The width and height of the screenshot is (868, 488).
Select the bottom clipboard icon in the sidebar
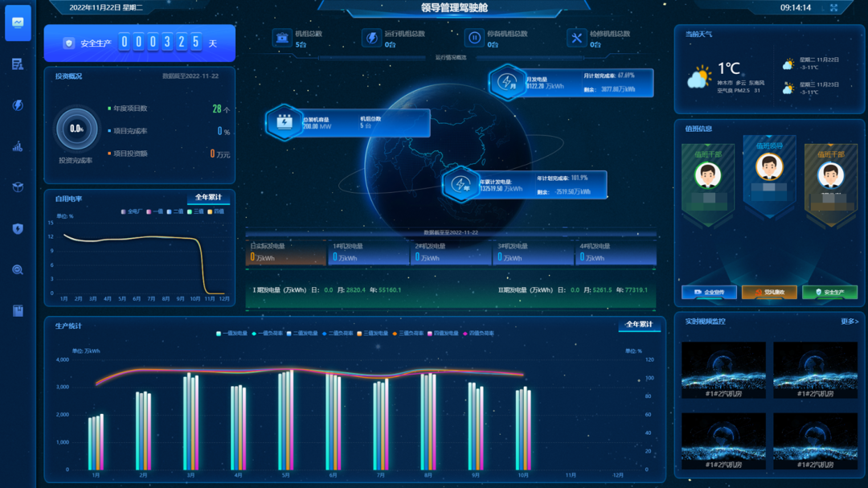18,311
